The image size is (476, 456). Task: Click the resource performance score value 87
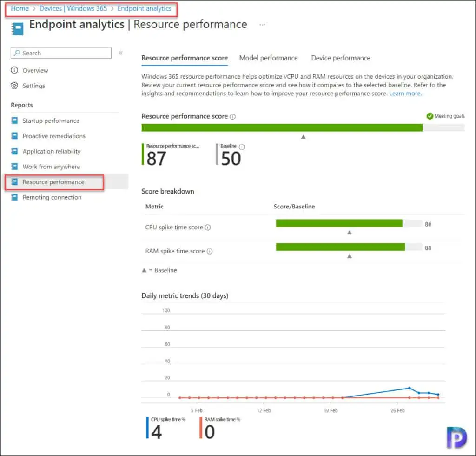[x=156, y=159]
